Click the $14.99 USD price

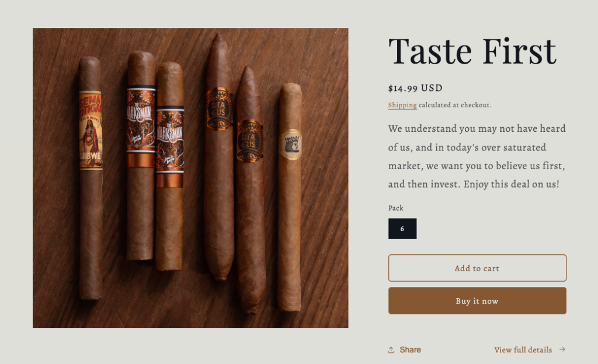[415, 88]
